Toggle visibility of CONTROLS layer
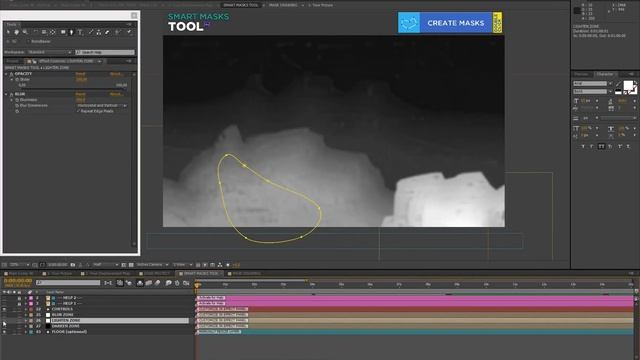 click(4, 309)
